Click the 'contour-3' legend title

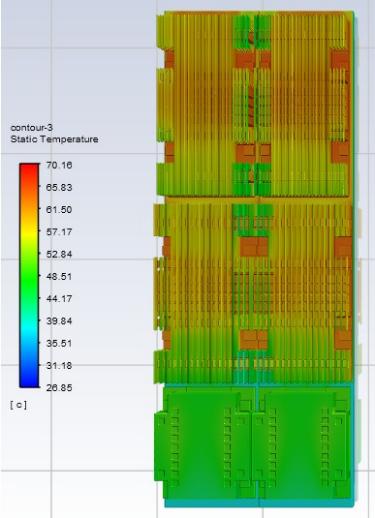32,128
